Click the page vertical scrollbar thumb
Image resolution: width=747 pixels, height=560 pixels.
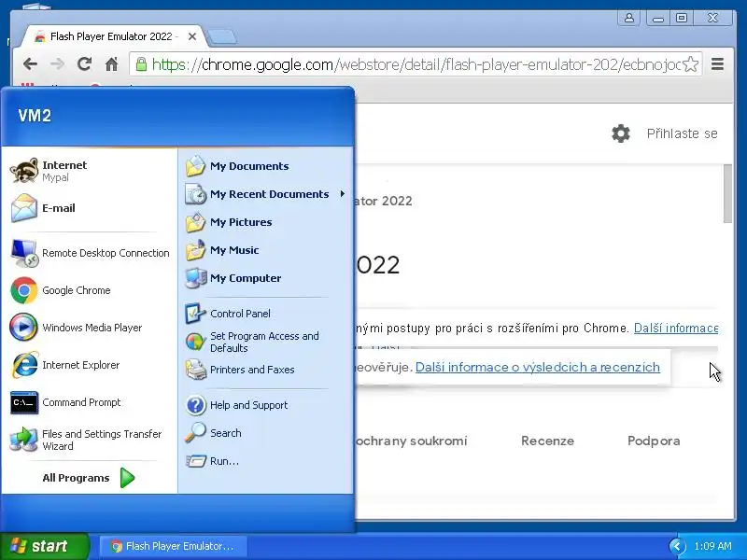click(727, 193)
